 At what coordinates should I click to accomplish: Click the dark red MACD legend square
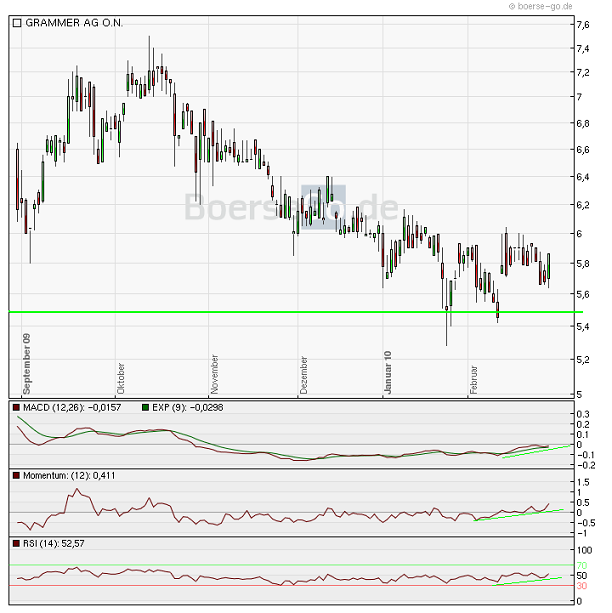(x=16, y=408)
